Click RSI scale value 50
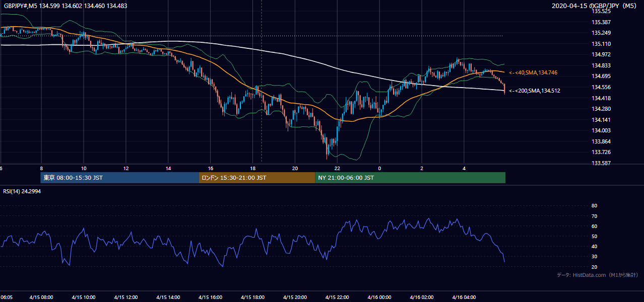 pos(594,236)
